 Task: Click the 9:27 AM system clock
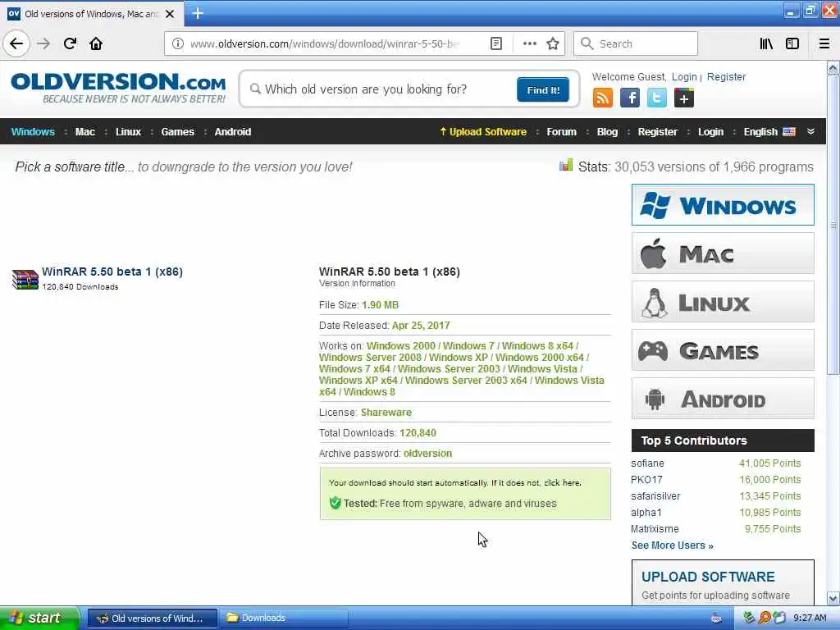[810, 619]
